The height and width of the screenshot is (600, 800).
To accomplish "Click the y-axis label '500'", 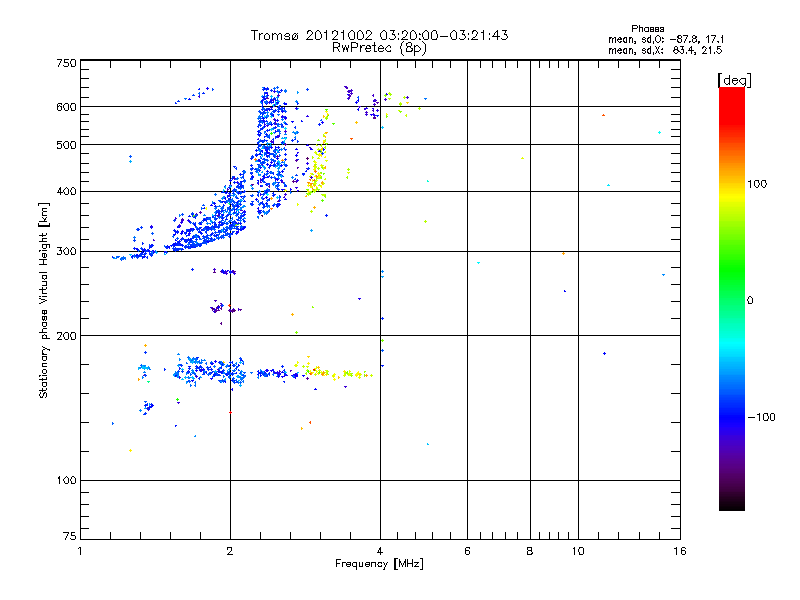I will [x=67, y=145].
